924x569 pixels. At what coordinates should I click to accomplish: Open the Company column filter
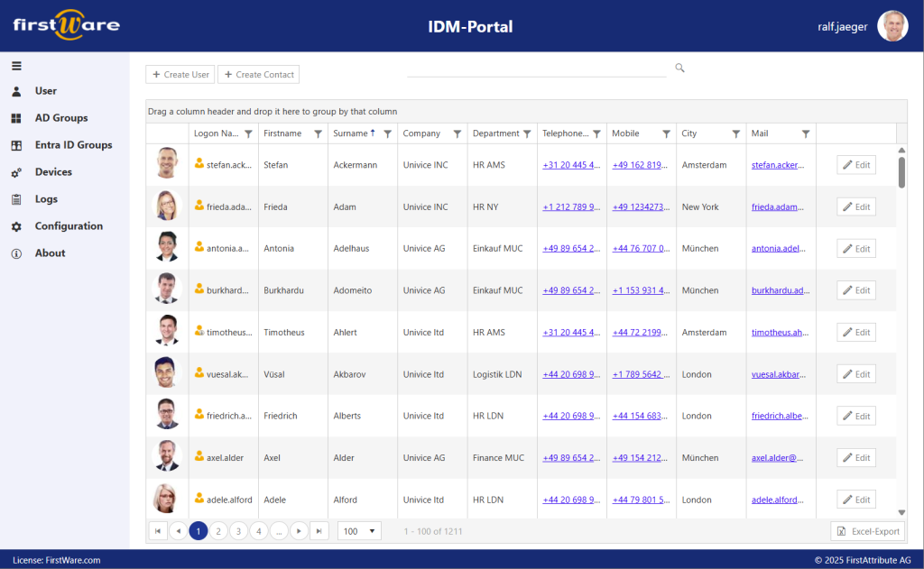[x=457, y=133]
